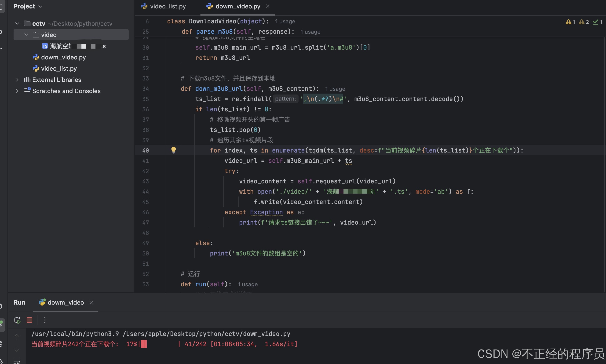
Task: Click the yellow light bulb intention icon
Action: tap(173, 150)
